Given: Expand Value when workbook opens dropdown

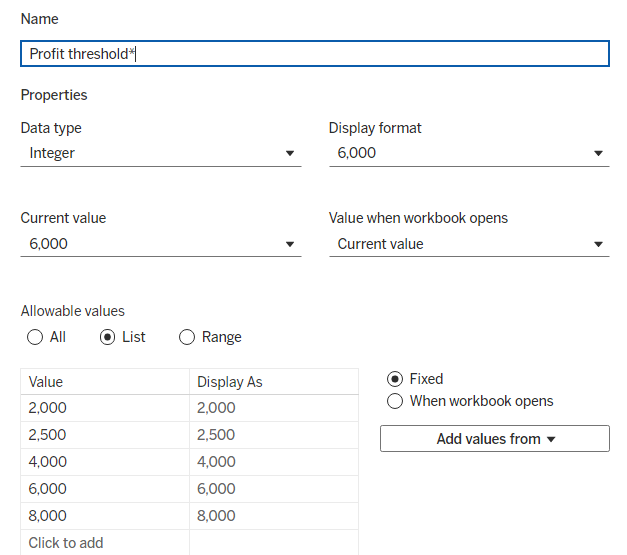Looking at the screenshot, I should click(468, 244).
